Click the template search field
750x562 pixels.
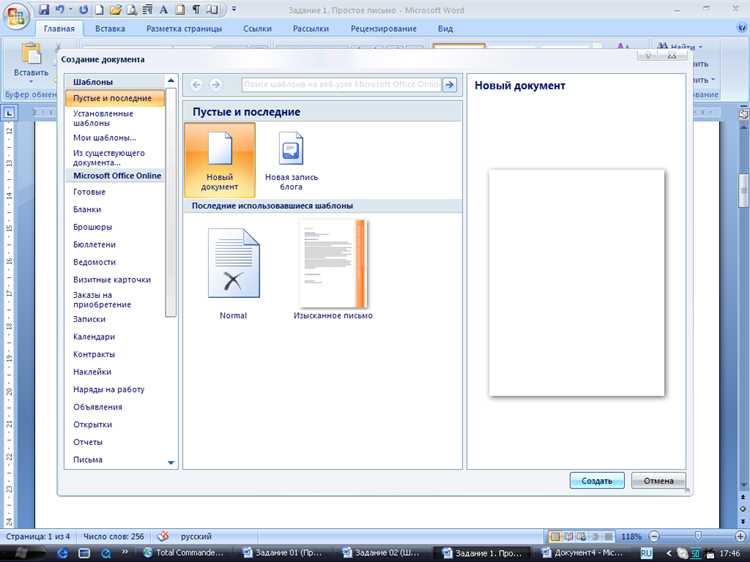pos(342,85)
